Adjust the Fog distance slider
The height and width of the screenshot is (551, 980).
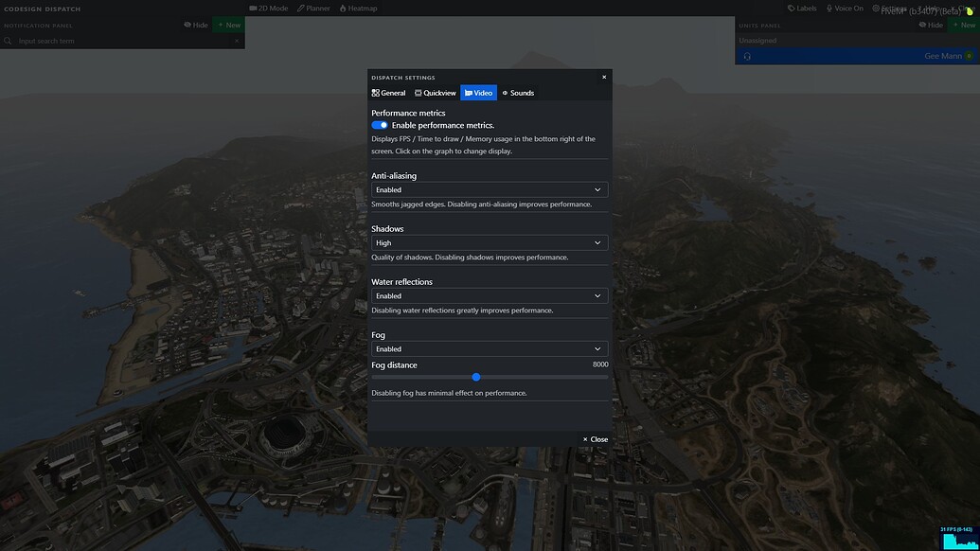(475, 376)
